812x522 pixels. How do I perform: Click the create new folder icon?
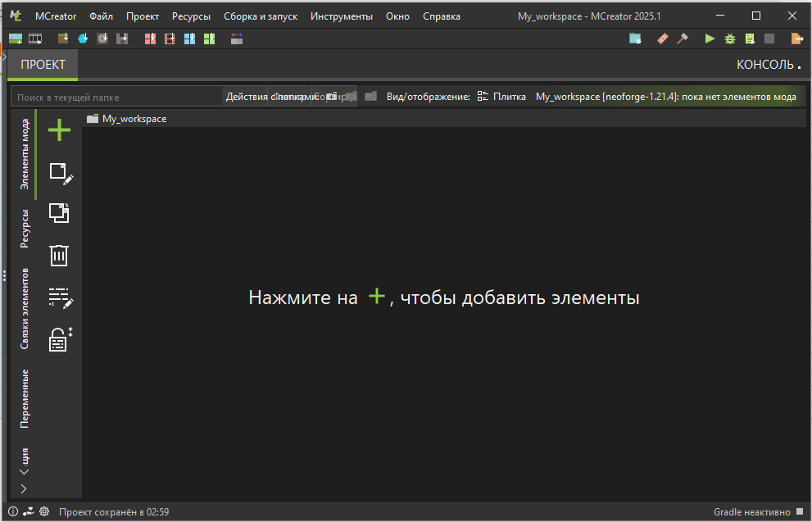point(332,97)
